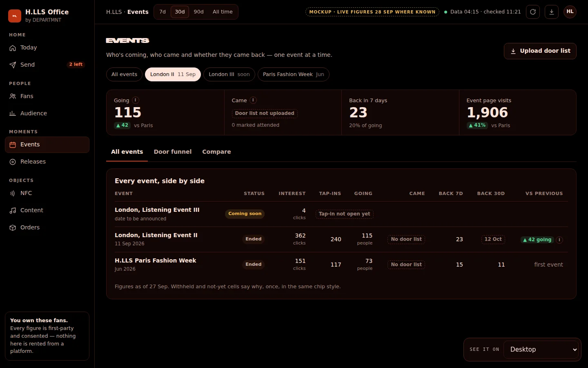Click the H.LLS breadcrumb link
The height and width of the screenshot is (368, 588).
(x=114, y=12)
